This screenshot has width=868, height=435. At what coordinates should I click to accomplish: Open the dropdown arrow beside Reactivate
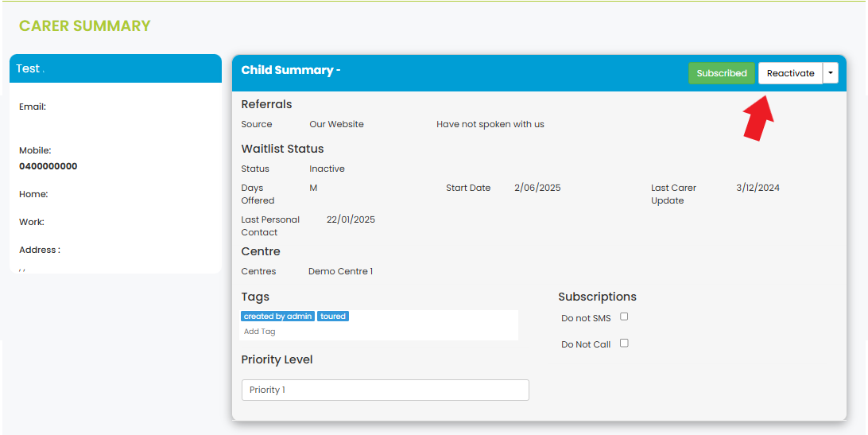(x=831, y=73)
